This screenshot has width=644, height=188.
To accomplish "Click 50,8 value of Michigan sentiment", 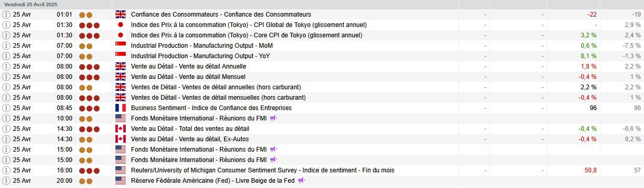I will click(590, 170).
